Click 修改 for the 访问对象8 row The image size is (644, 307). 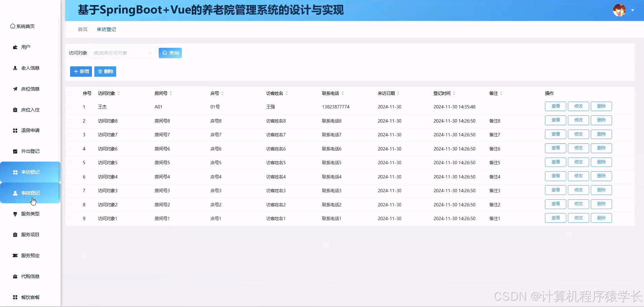pos(578,120)
